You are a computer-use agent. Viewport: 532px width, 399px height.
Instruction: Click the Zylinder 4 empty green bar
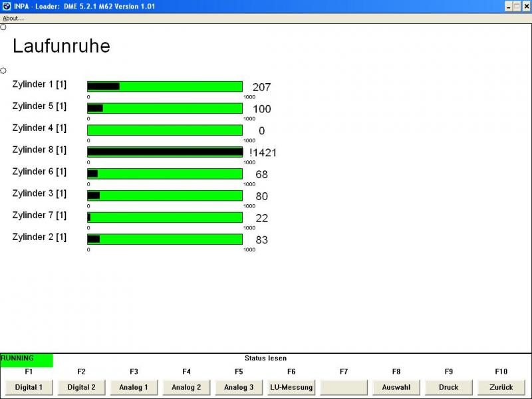[x=165, y=130]
